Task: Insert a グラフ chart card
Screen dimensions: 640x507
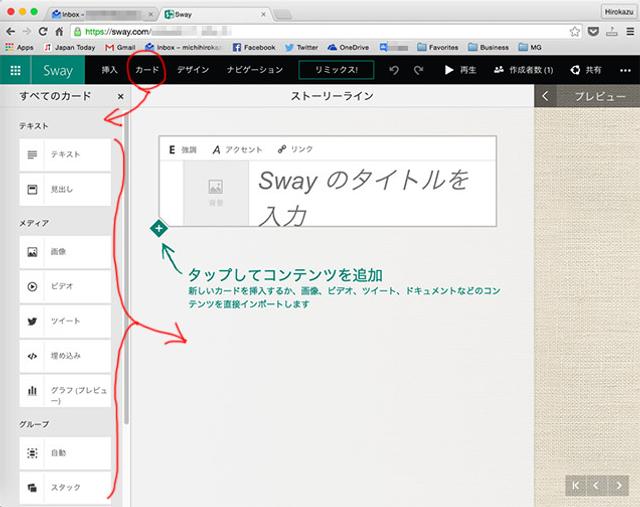Action: pyautogui.click(x=65, y=390)
